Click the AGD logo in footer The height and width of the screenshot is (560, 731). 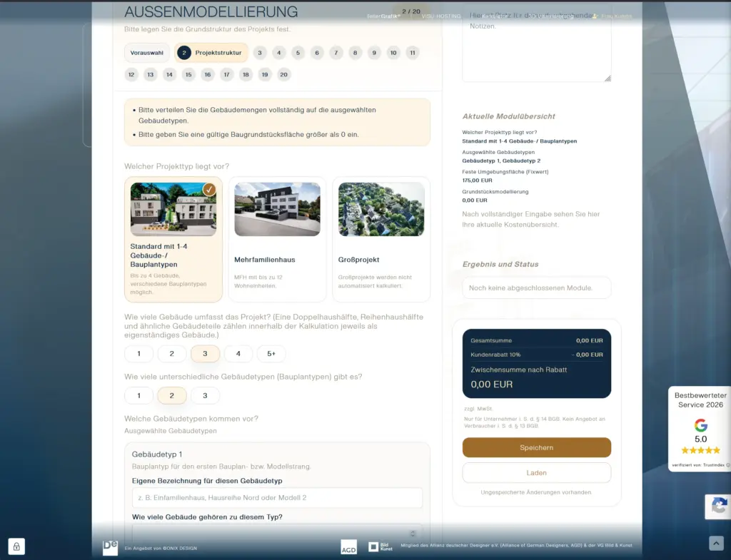[x=348, y=547]
